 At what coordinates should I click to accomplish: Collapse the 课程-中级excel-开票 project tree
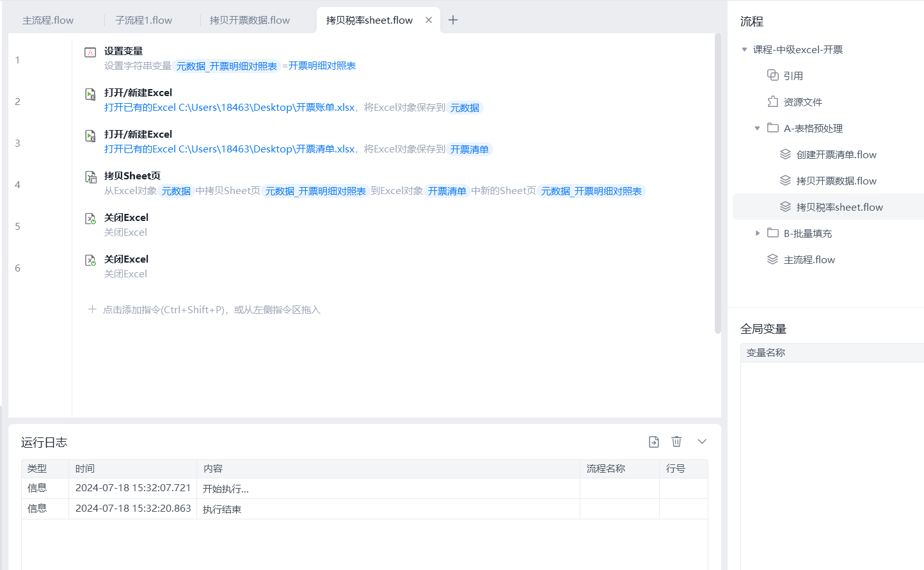pyautogui.click(x=744, y=50)
